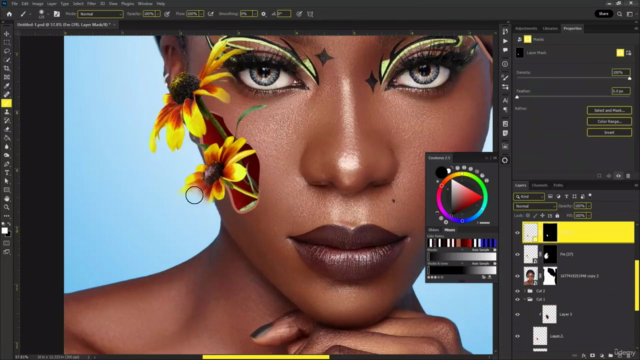Select the Horizontal Type tool
This screenshot has width=640, height=360.
click(x=7, y=173)
